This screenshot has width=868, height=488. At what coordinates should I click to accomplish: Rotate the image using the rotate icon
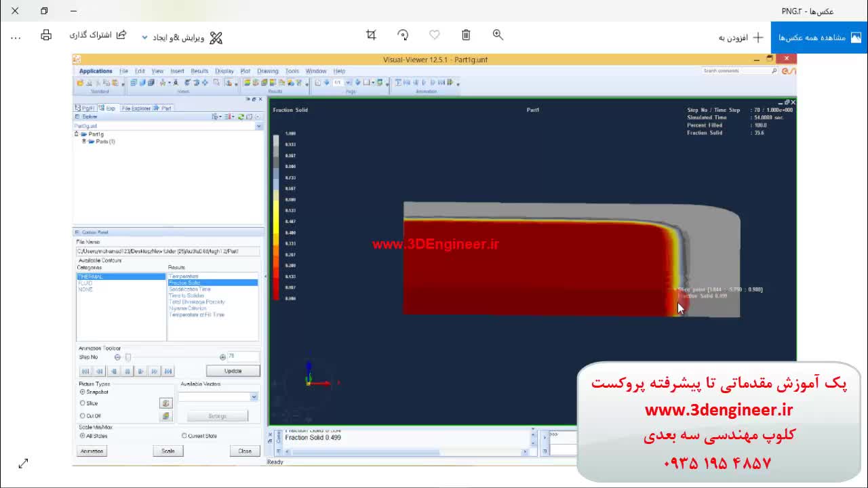click(403, 35)
